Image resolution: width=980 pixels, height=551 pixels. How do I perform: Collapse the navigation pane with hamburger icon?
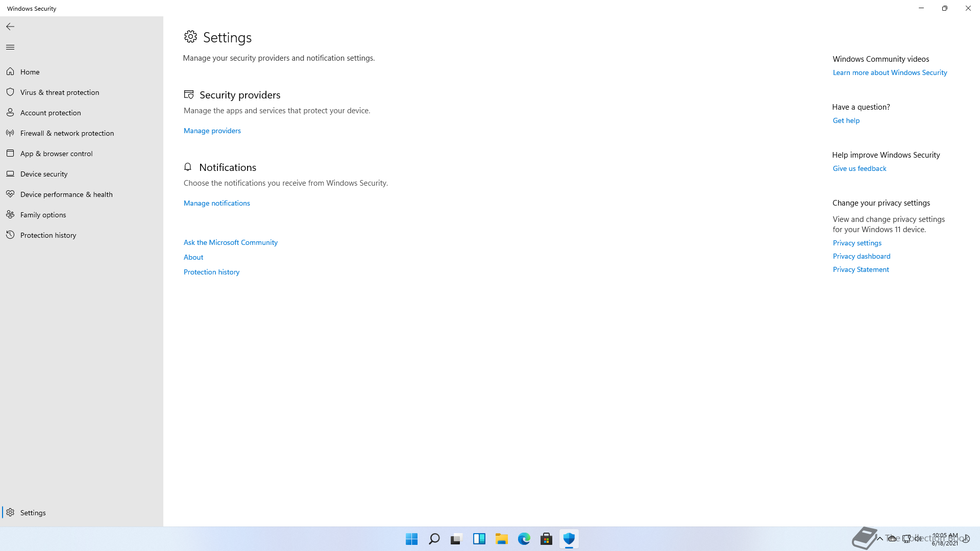(x=10, y=47)
